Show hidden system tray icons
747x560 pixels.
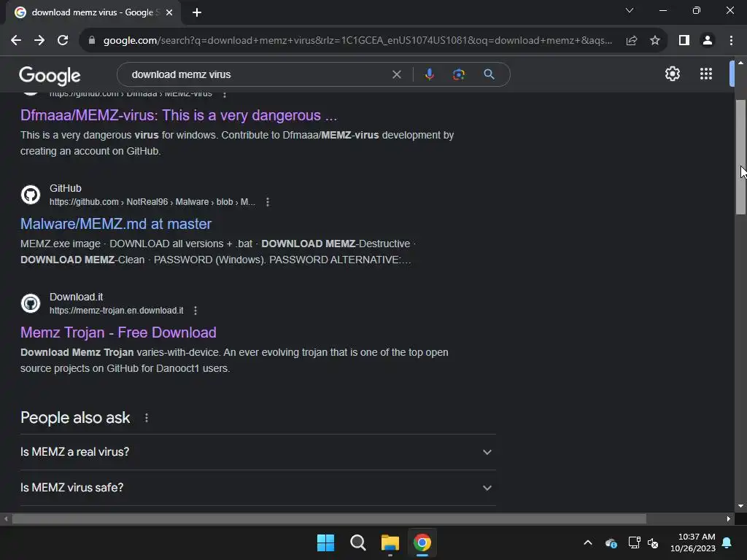[x=588, y=542]
